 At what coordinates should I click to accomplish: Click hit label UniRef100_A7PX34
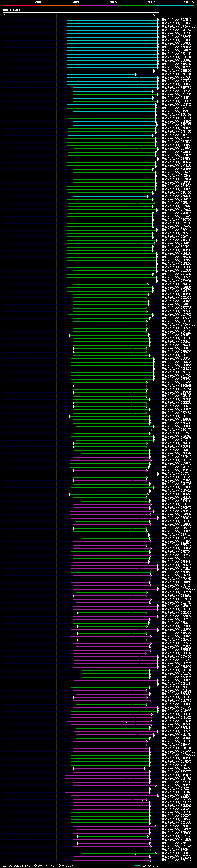point(176,74)
